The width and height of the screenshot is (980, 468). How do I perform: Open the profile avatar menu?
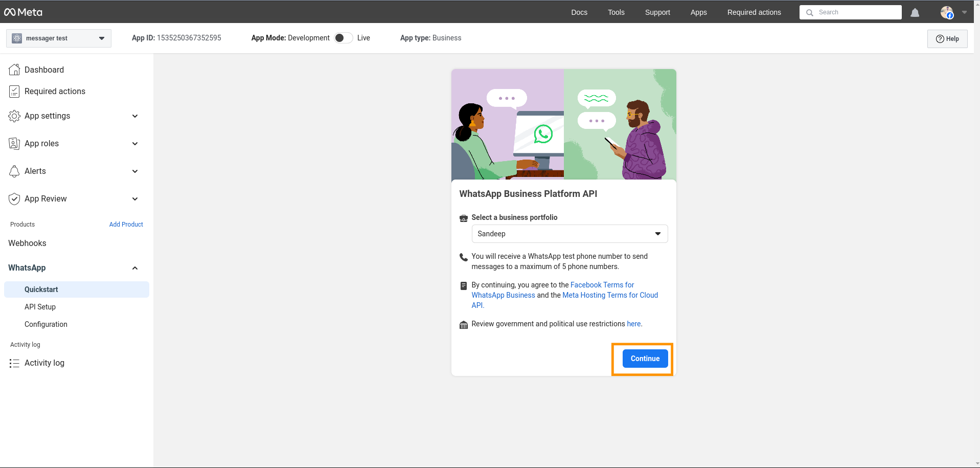pyautogui.click(x=947, y=12)
